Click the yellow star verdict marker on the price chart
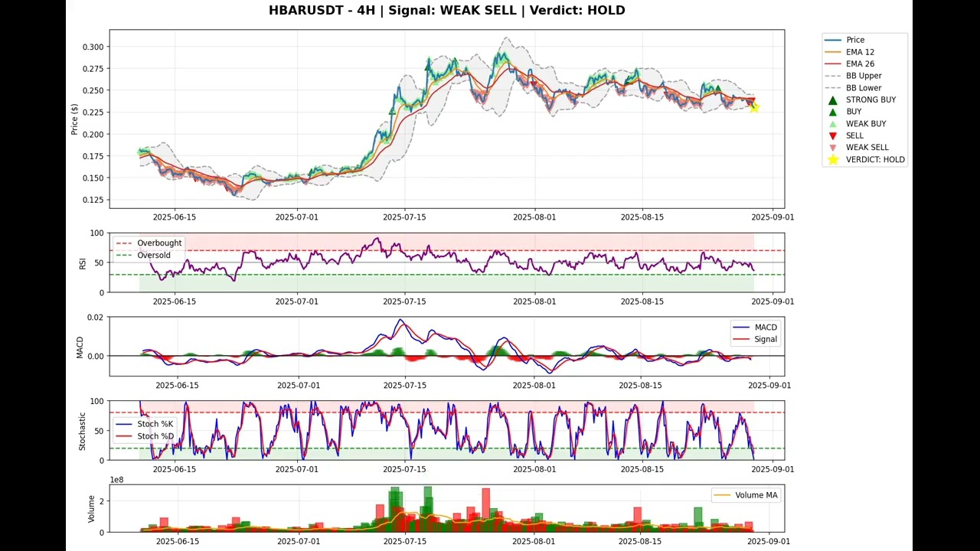Screen dimensions: 980x551 coord(754,108)
